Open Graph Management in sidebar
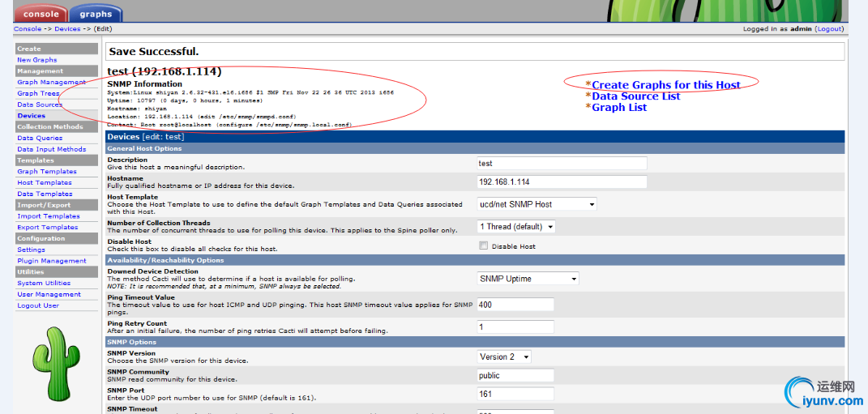This screenshot has height=414, width=868. click(51, 82)
